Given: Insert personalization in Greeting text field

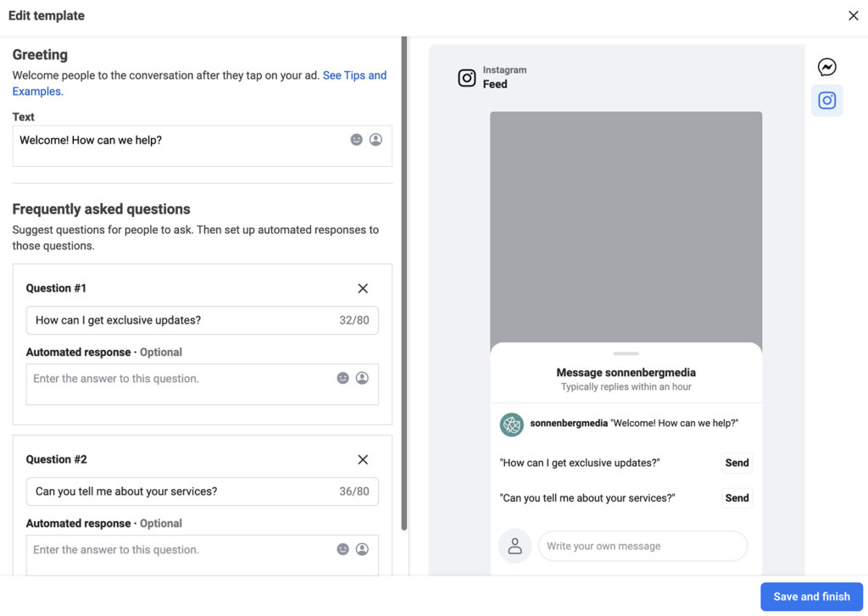Looking at the screenshot, I should pyautogui.click(x=376, y=140).
